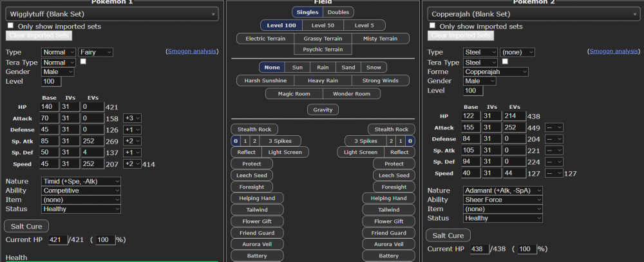
Task: Open Wigglytuff's Gender dropdown
Action: pos(58,72)
